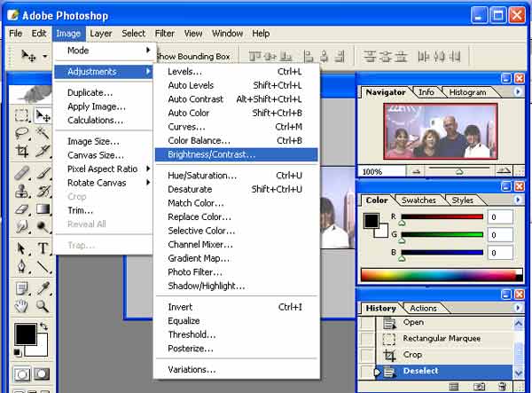Viewport: 532px width, 393px height.
Task: Select the Path Selection tool
Action: tap(21, 248)
